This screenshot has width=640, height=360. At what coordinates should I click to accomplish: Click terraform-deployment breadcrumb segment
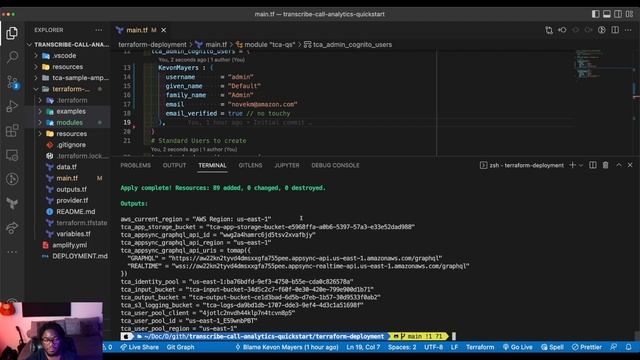(x=152, y=44)
